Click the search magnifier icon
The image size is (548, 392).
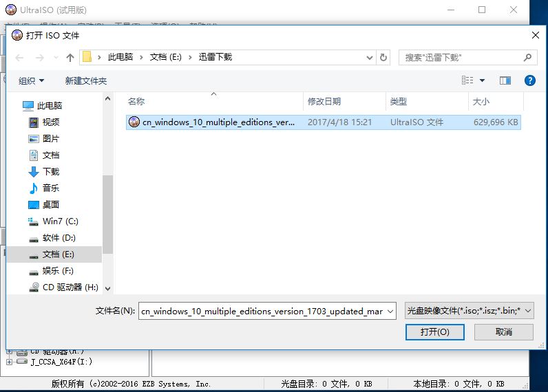528,58
